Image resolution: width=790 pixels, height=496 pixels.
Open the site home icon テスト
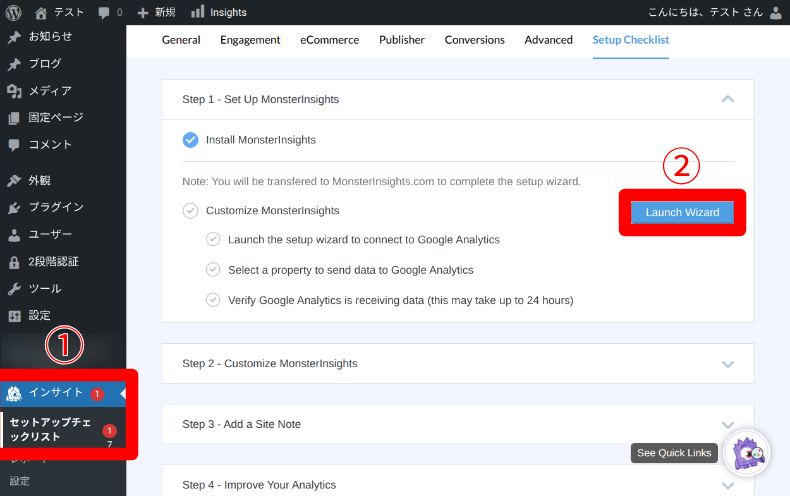41,12
